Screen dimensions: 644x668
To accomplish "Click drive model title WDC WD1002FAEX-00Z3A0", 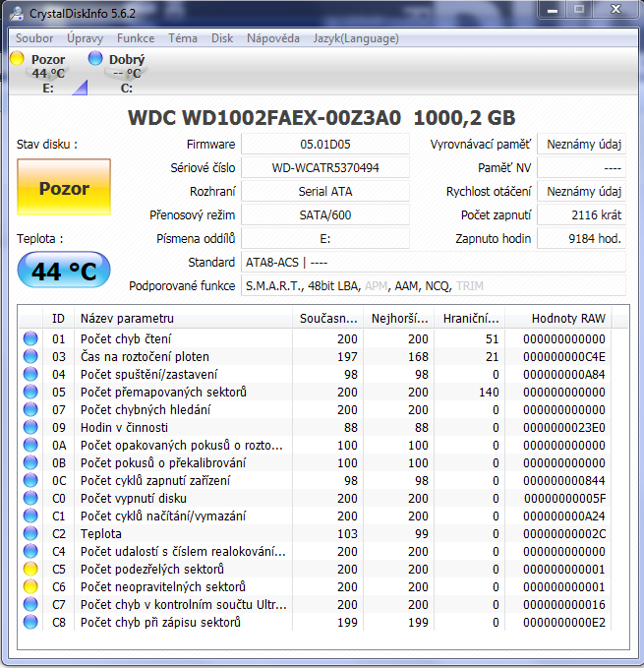I will [264, 118].
